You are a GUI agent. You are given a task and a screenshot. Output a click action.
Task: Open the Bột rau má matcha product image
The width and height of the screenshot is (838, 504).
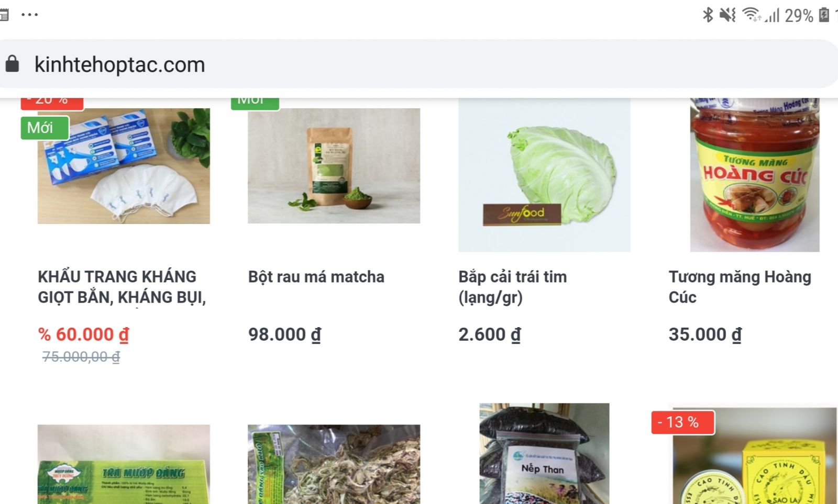click(334, 166)
